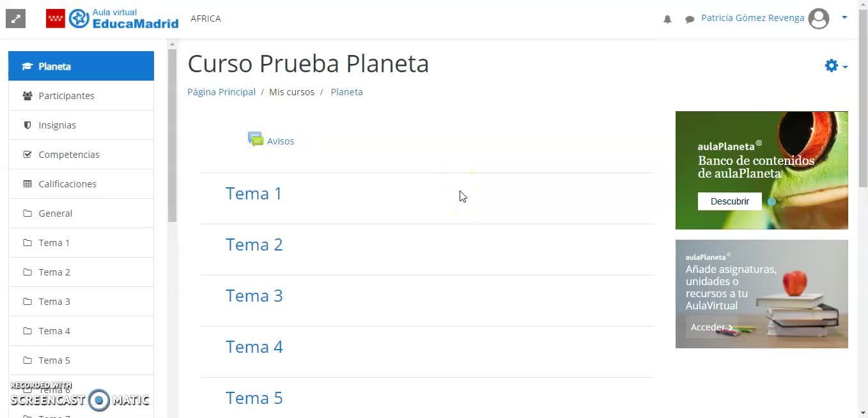
Task: Click the course settings gear icon
Action: click(831, 65)
